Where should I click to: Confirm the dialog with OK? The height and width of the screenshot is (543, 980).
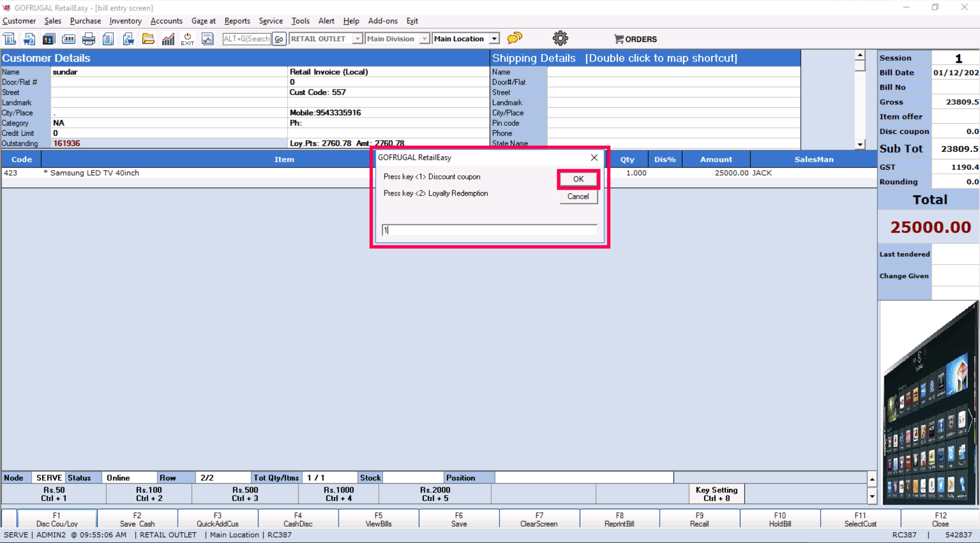click(x=578, y=179)
